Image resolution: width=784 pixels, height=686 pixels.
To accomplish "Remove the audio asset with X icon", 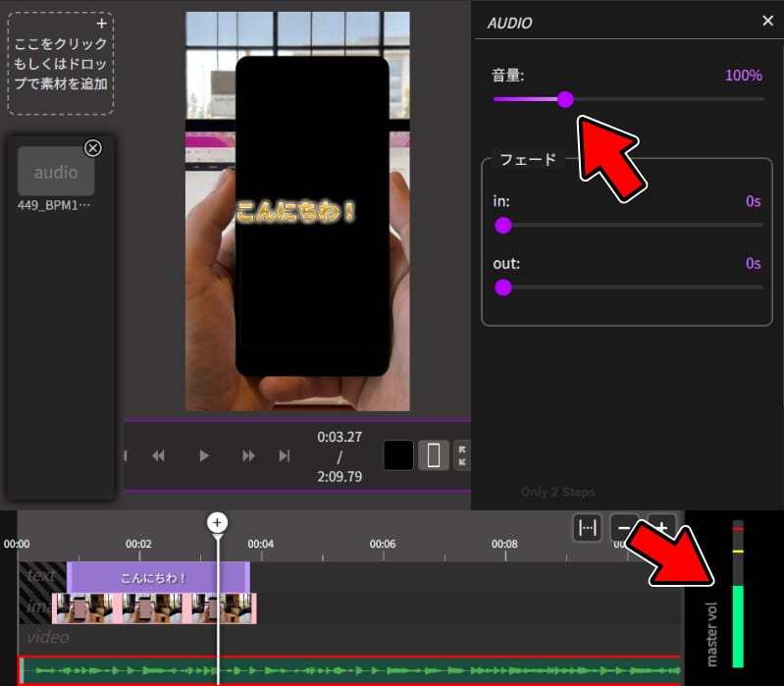I will point(93,148).
